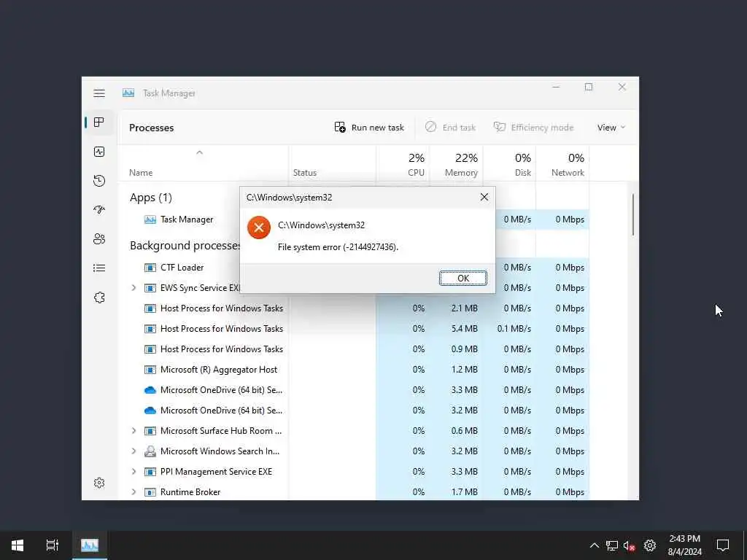
Task: Open the Windows Start menu
Action: (x=18, y=545)
